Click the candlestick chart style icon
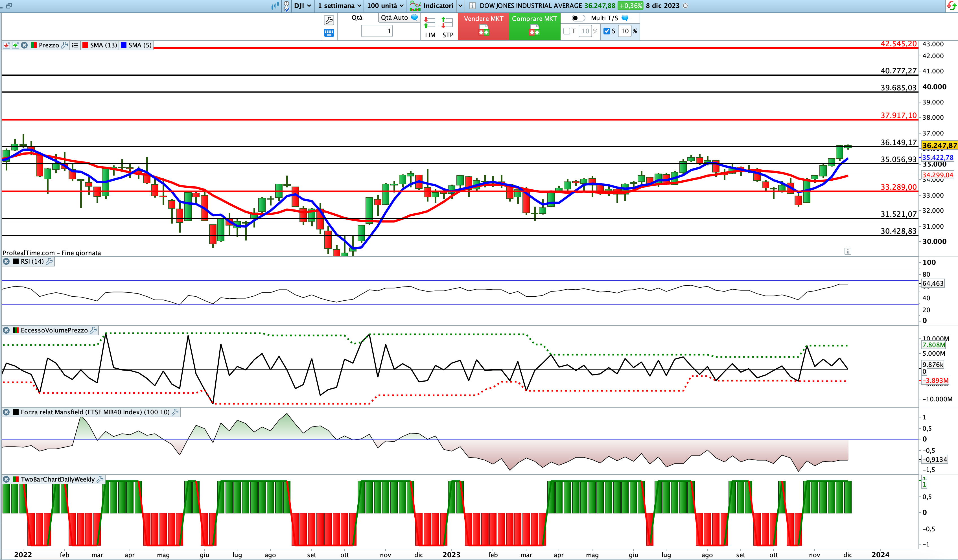 (275, 6)
